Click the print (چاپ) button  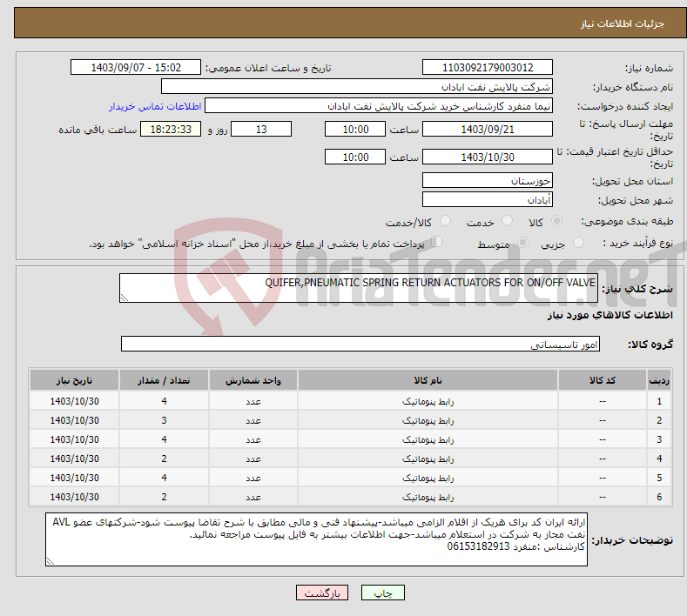tap(382, 593)
